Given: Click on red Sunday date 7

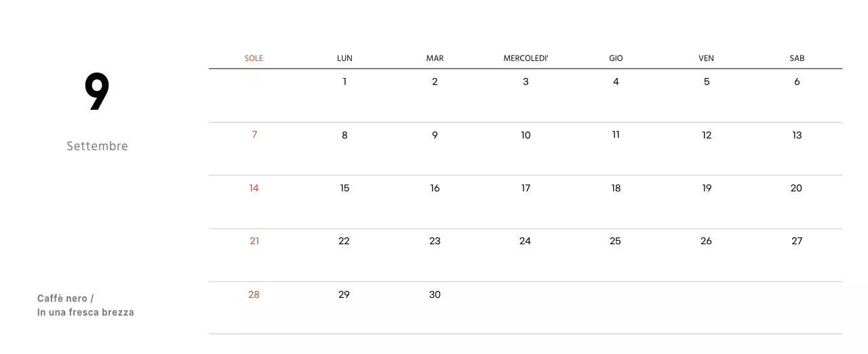Looking at the screenshot, I should (x=254, y=134).
